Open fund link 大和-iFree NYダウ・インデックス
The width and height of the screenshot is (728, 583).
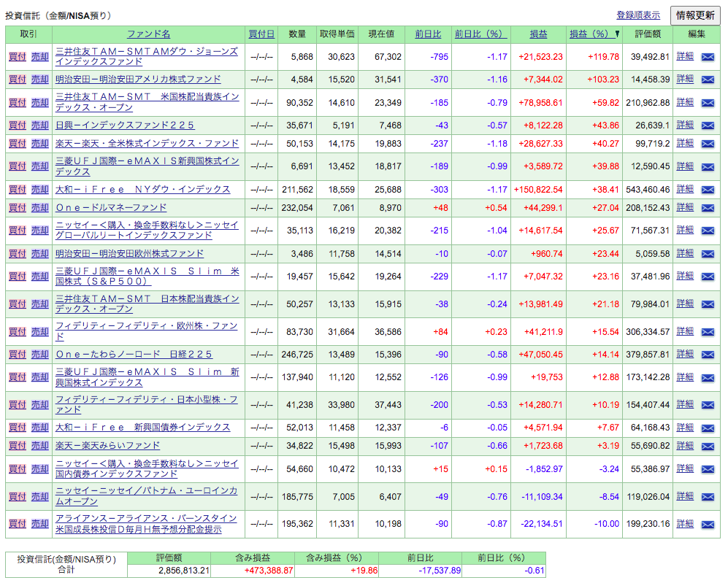(143, 189)
